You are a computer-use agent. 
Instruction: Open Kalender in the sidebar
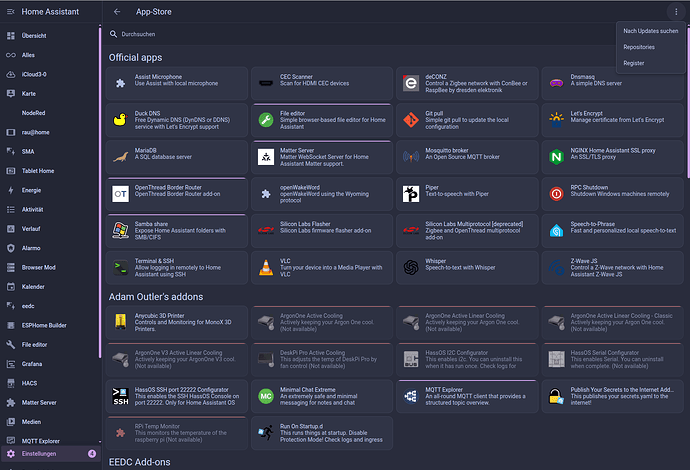click(x=51, y=287)
